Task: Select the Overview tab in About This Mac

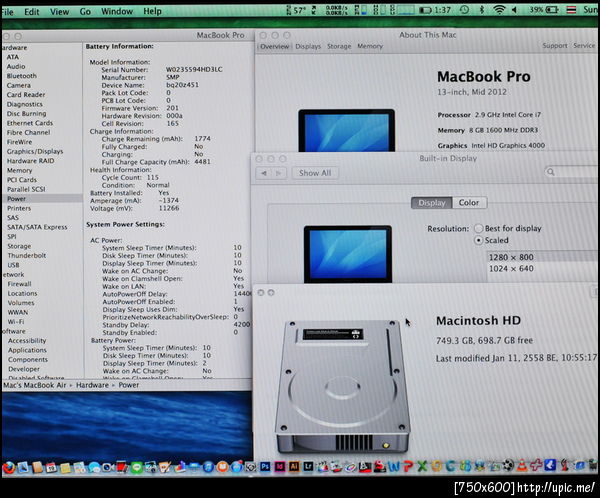Action: [274, 46]
